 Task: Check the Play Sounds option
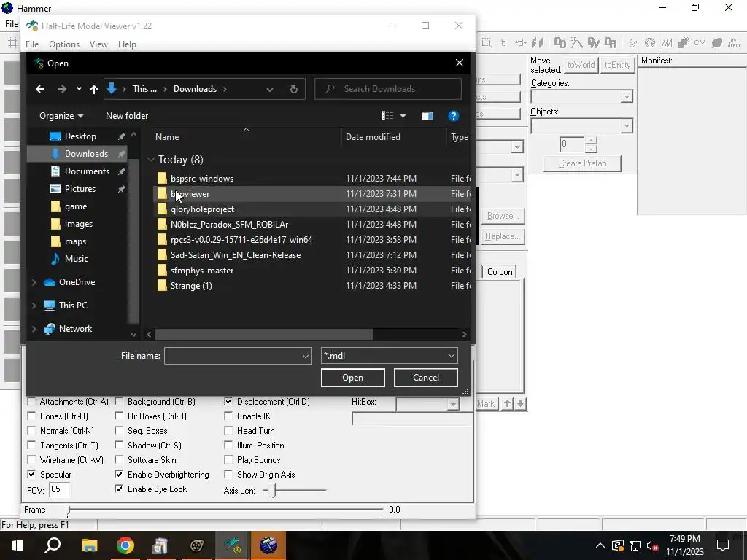(228, 460)
